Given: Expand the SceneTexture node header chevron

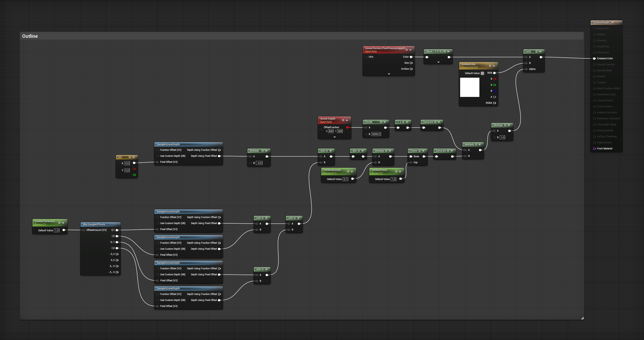Looking at the screenshot, I should (410, 50).
